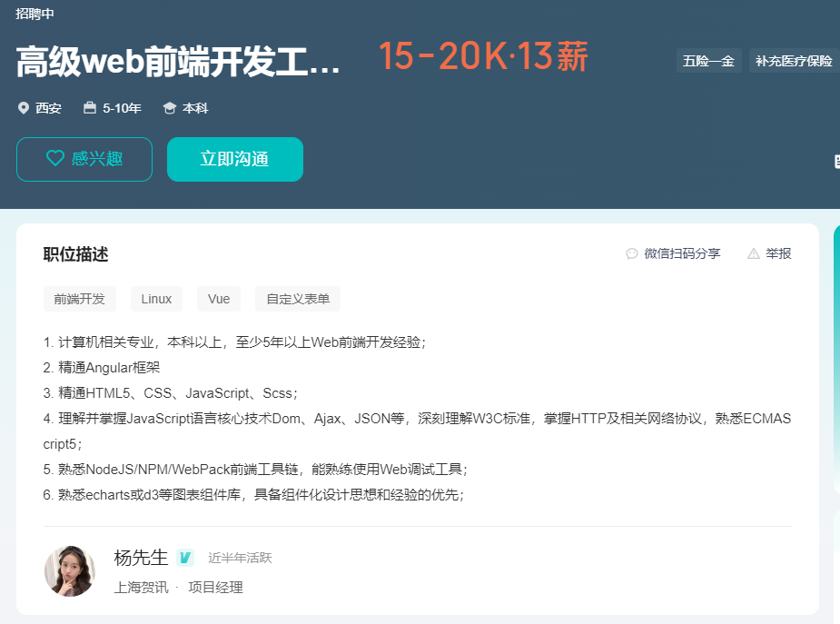Click the 五险一金 benefit tag
This screenshot has height=624, width=840.
(709, 60)
